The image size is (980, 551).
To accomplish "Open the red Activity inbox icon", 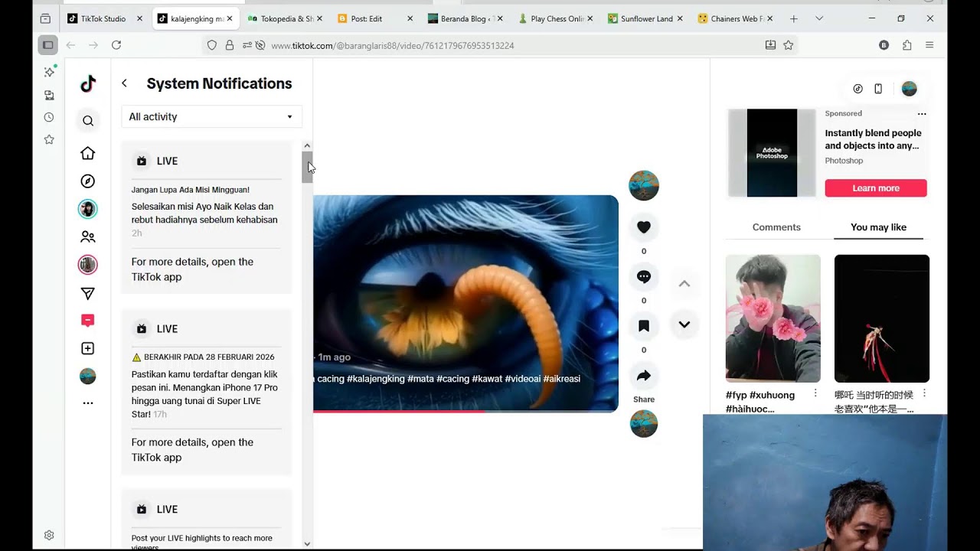I will coord(88,321).
